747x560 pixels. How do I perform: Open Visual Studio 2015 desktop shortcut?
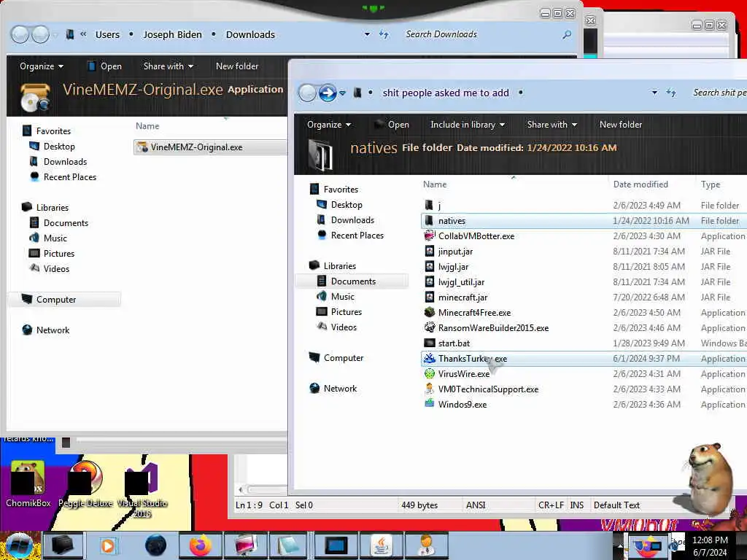[142, 491]
